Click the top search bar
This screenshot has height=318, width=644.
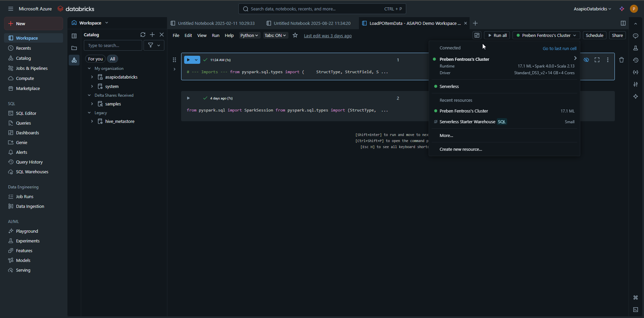pyautogui.click(x=322, y=9)
